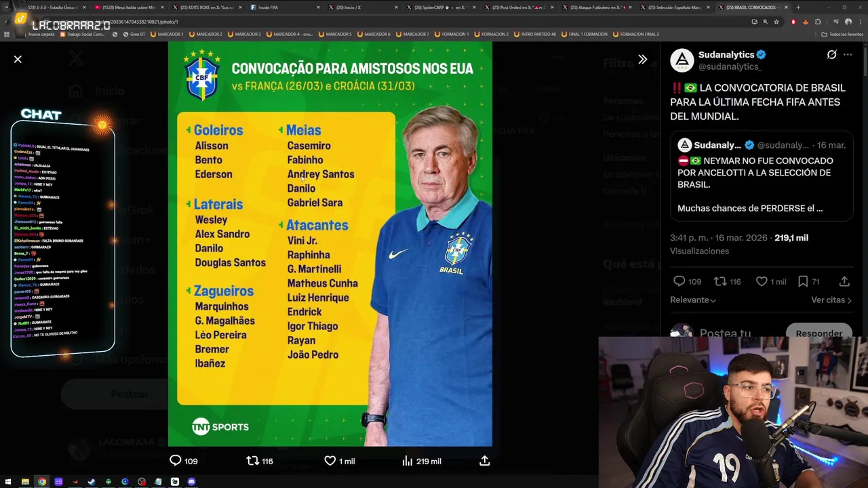Viewport: 868px width, 488px height.
Task: Open the MARCADOR 7 bookmark
Action: 412,34
